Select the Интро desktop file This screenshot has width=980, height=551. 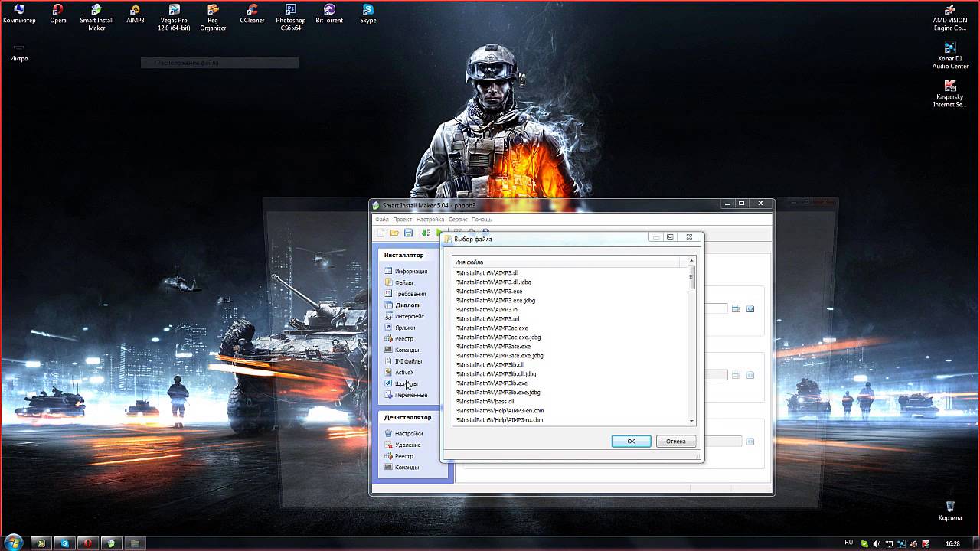click(x=19, y=52)
